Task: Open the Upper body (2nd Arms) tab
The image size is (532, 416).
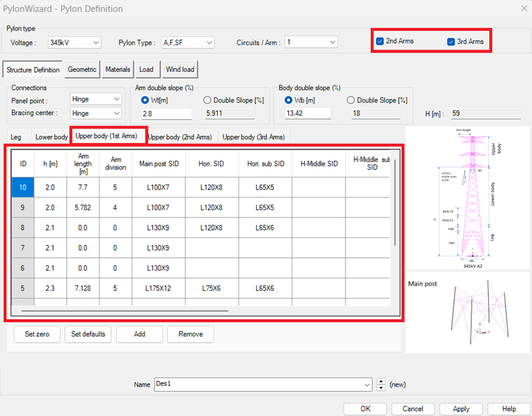Action: tap(180, 137)
